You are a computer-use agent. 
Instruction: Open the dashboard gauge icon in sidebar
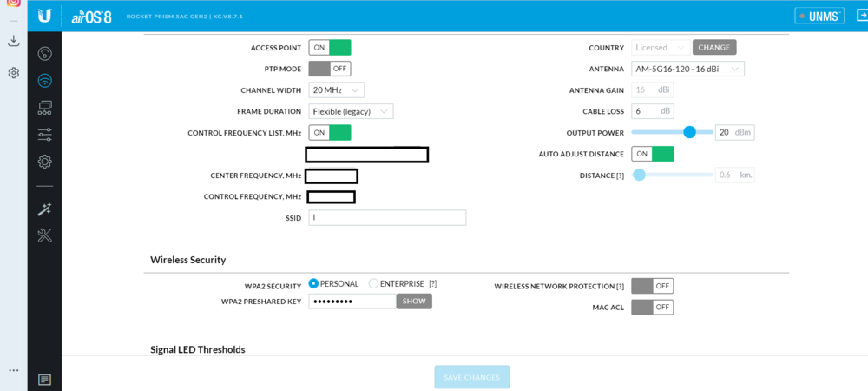44,54
